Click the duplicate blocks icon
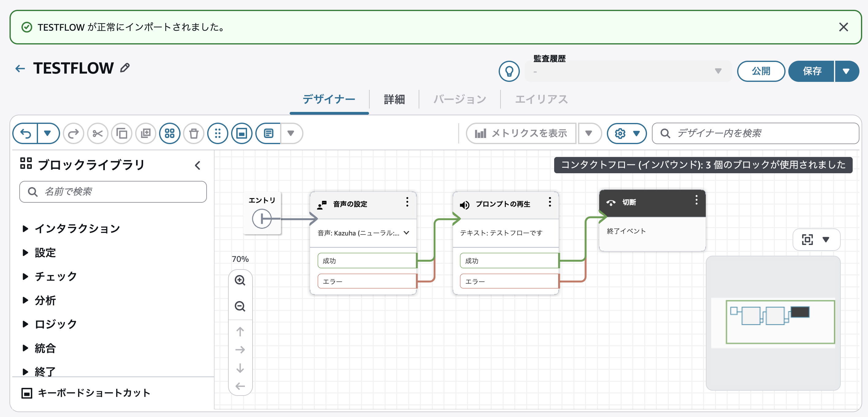Screen dimensions: 868x417 point(146,133)
